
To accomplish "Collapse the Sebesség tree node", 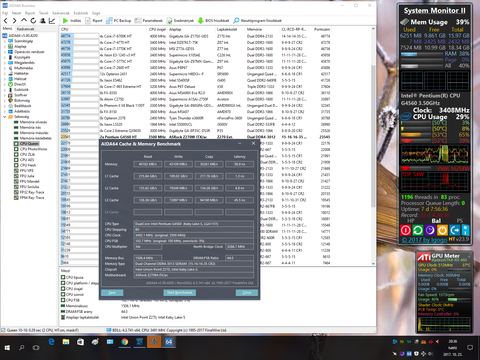I will [5, 117].
